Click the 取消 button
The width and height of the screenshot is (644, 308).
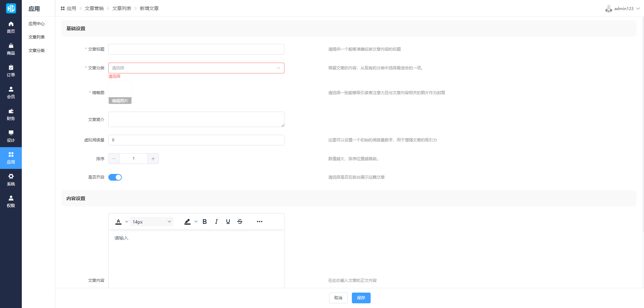(x=338, y=298)
